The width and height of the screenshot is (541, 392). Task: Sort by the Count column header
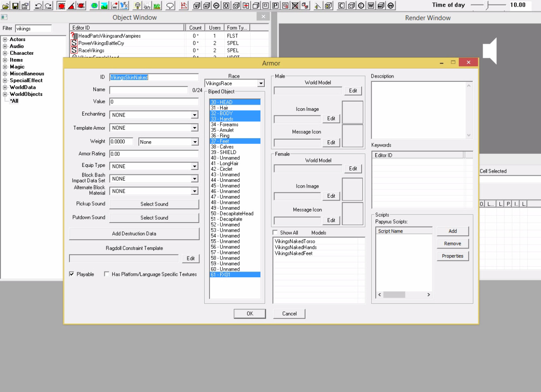[x=195, y=27]
